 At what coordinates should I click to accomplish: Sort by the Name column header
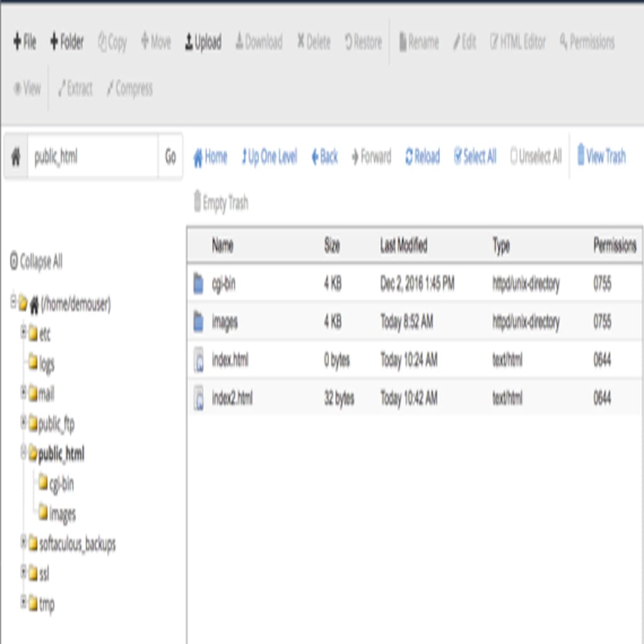(x=223, y=246)
